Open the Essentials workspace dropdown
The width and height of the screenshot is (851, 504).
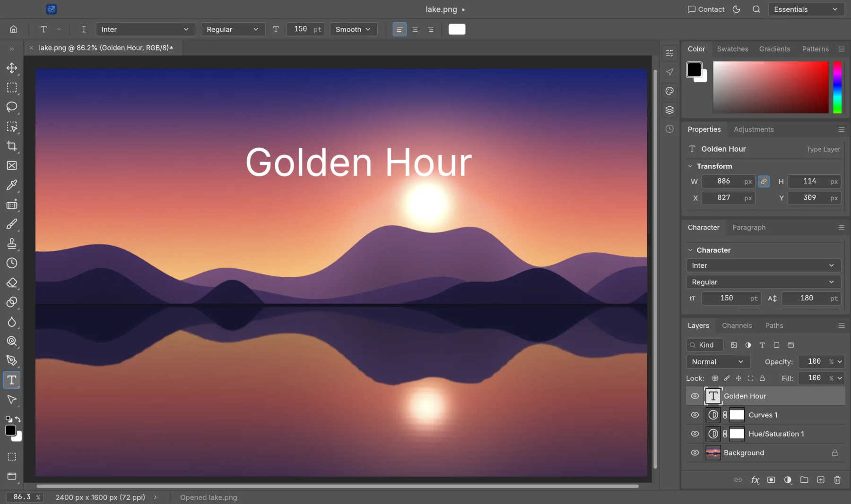point(807,9)
